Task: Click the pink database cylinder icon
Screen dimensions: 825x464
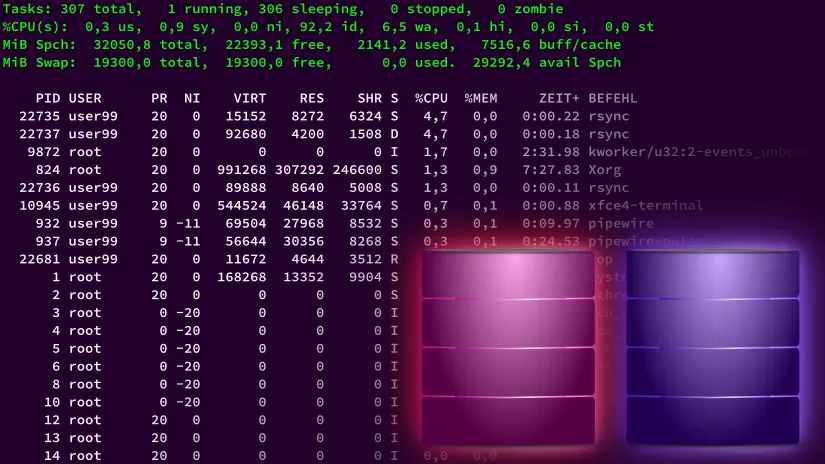Action: 509,345
